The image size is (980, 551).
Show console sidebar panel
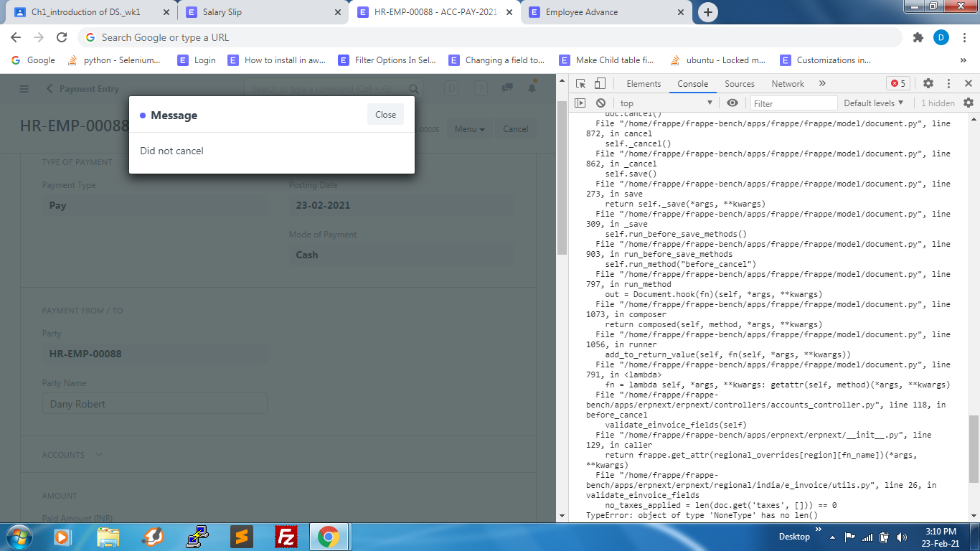point(581,103)
